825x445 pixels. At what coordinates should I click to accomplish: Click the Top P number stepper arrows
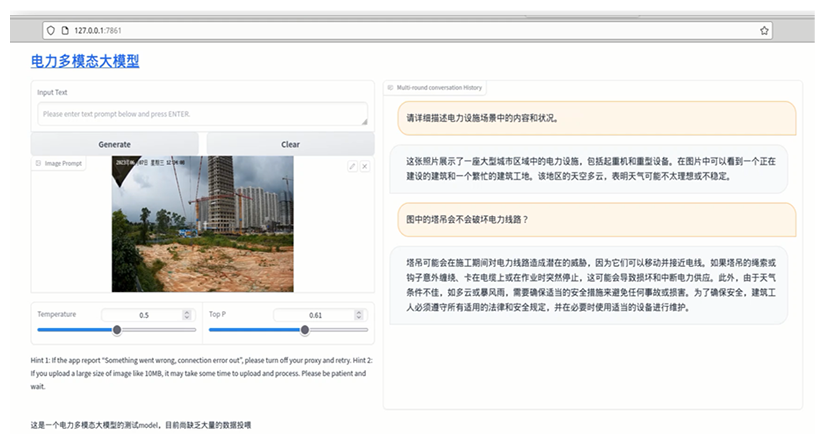point(359,315)
